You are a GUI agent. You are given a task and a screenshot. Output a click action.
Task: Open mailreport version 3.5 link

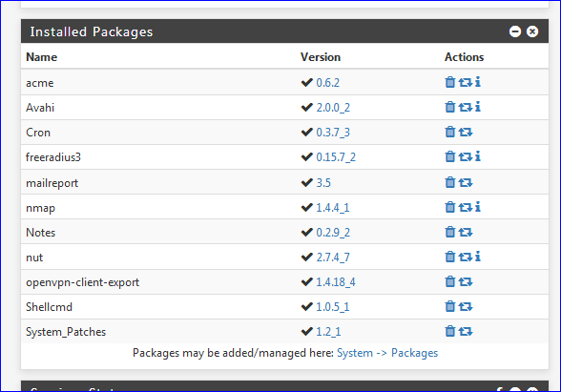[323, 183]
